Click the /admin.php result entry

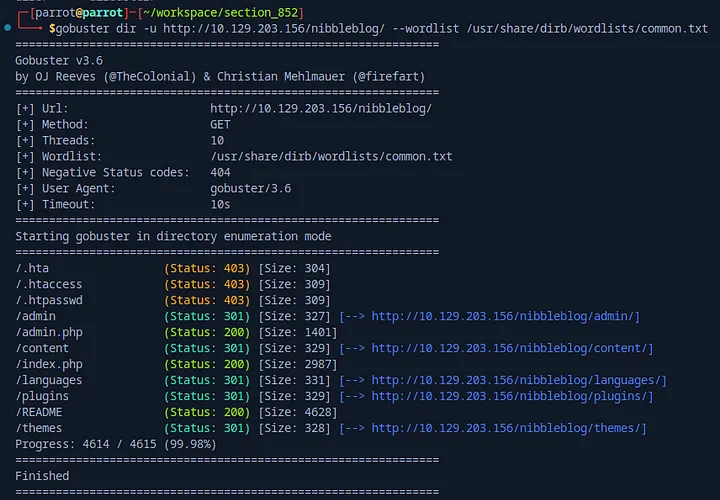[x=50, y=332]
